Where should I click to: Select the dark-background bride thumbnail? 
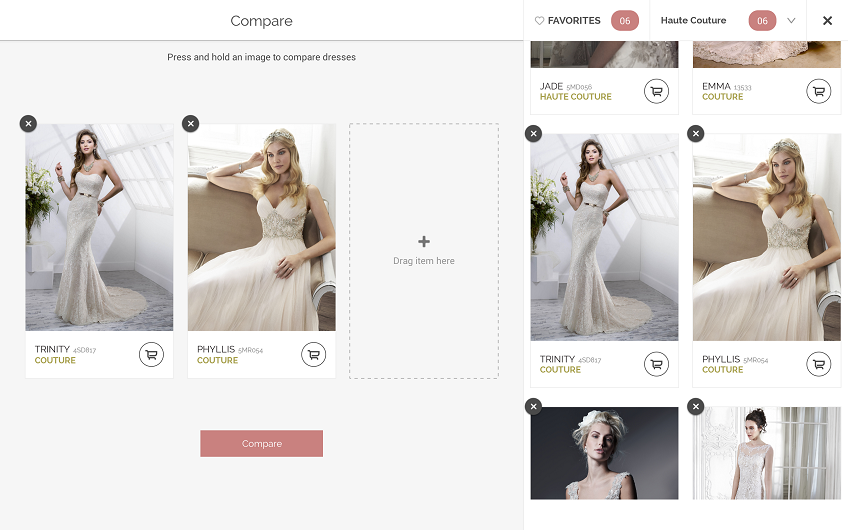605,453
